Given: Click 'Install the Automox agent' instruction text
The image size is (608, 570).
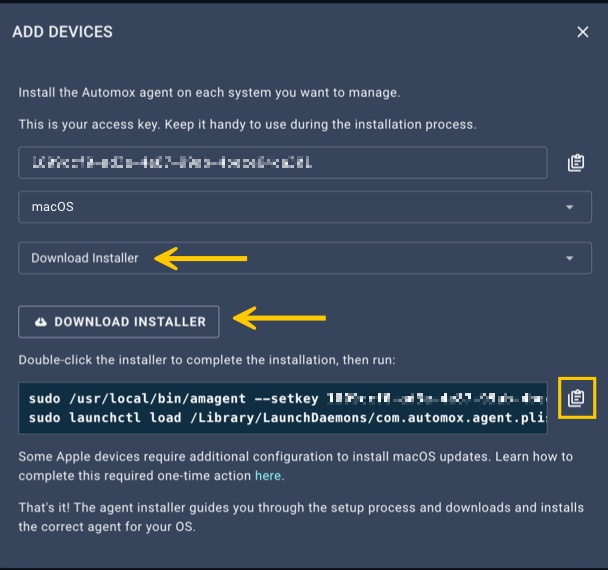Looking at the screenshot, I should 209,93.
